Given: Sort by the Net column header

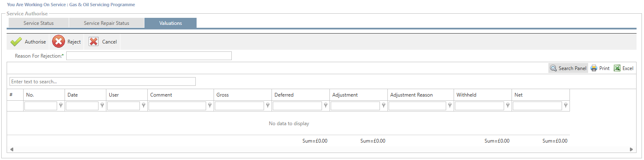Looking at the screenshot, I should click(x=541, y=95).
